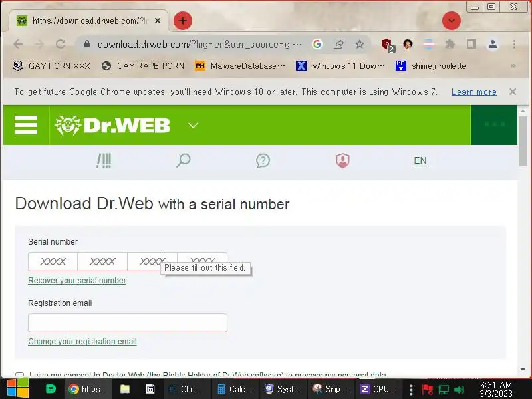532x399 pixels.
Task: Open the Extensions puzzle piece menu
Action: pos(450,44)
